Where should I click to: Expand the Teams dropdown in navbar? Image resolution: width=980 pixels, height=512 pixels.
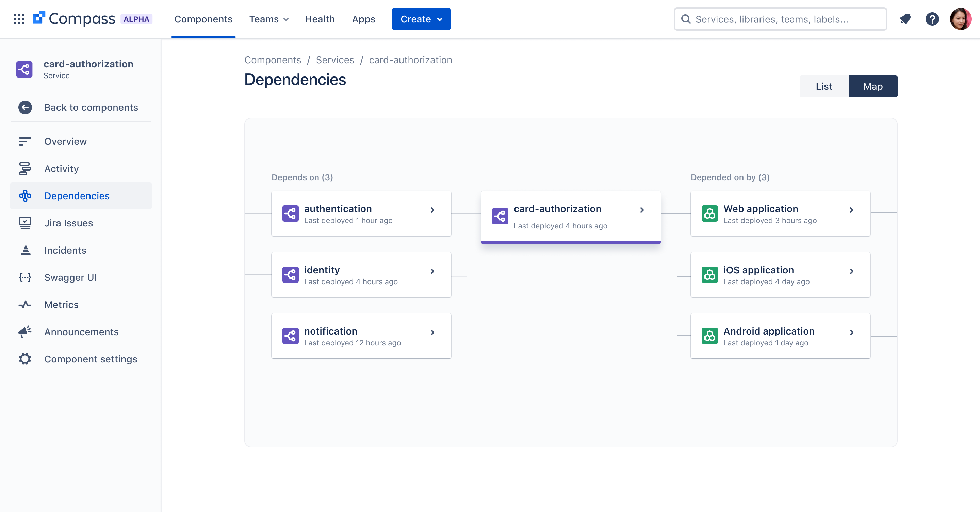(x=268, y=19)
